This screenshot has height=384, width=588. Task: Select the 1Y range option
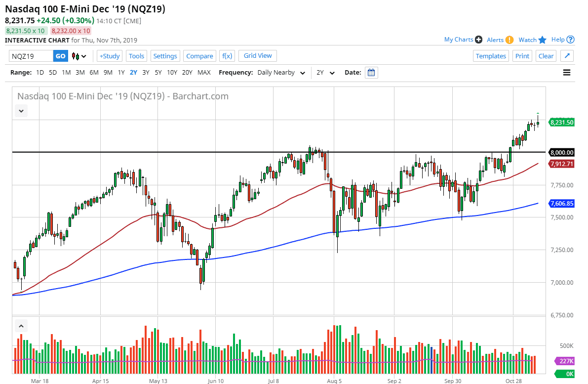pos(121,72)
